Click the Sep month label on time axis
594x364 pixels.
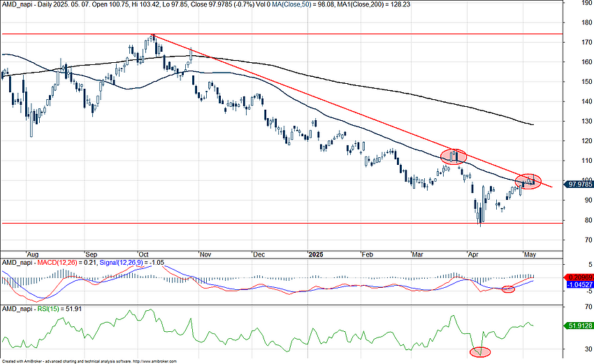click(x=92, y=254)
